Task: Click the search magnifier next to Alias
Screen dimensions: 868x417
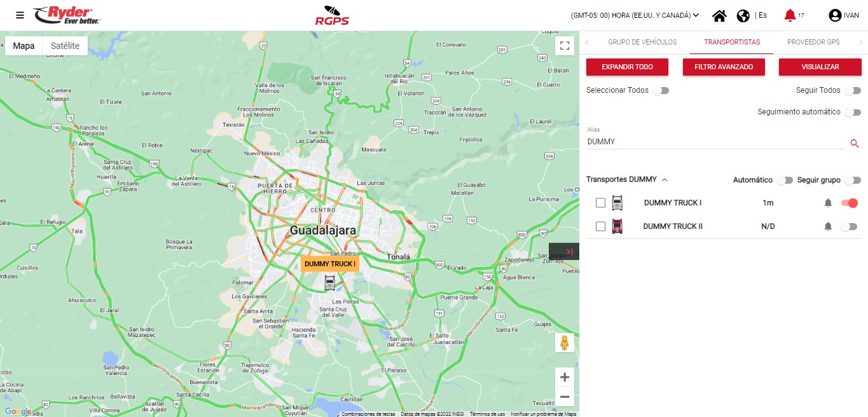Action: pos(855,143)
